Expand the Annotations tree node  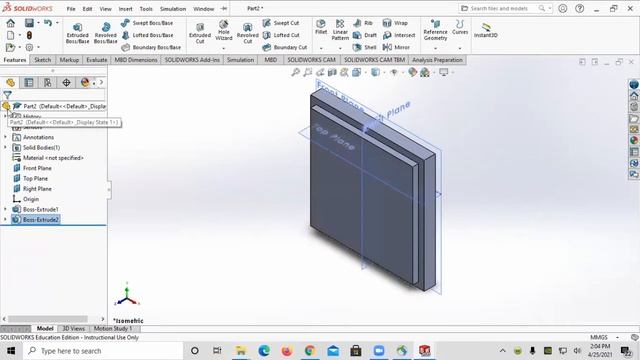click(x=5, y=137)
